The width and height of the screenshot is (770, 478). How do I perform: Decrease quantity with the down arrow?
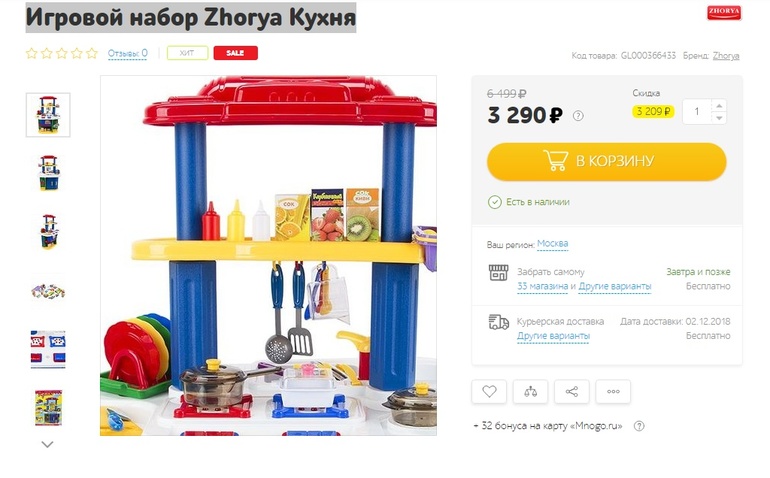[x=719, y=118]
